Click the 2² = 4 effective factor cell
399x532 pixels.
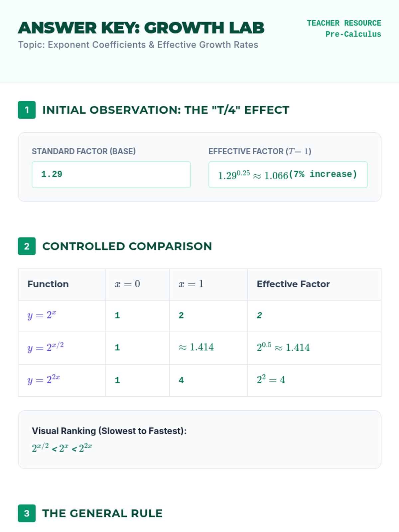[271, 380]
